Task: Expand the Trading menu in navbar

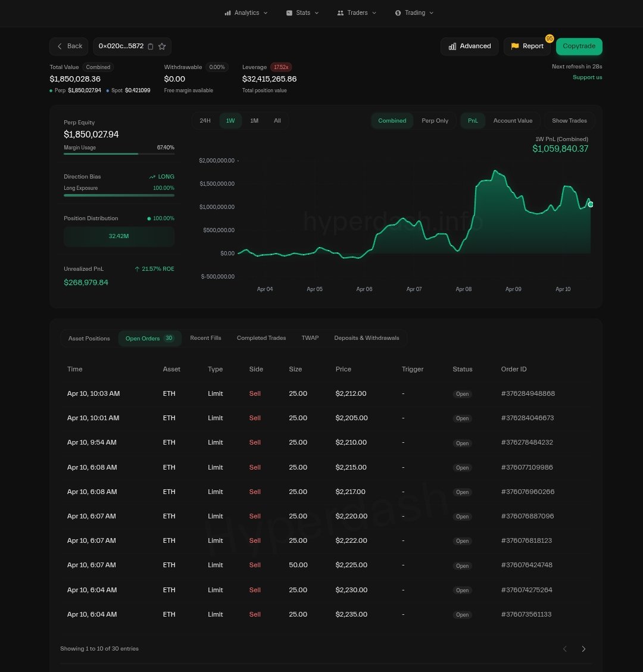Action: point(414,12)
